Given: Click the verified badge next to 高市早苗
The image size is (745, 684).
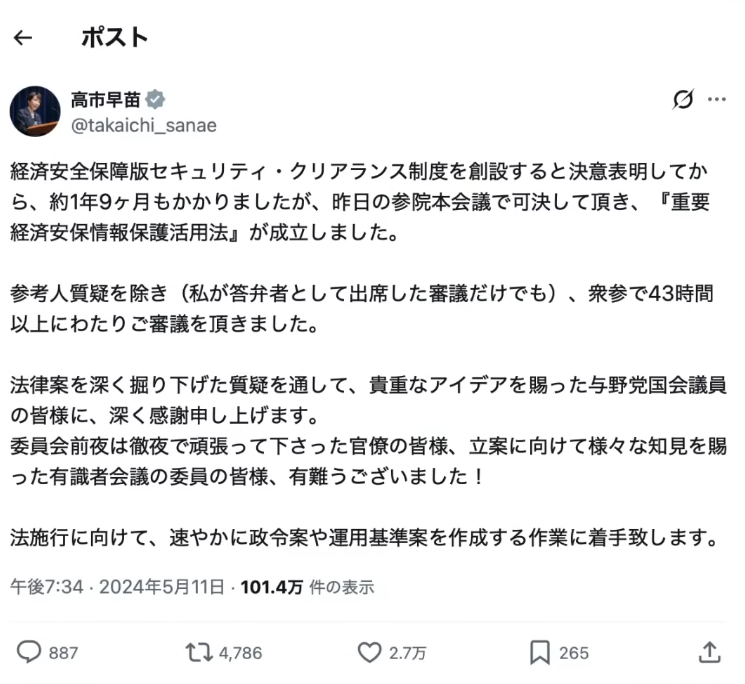Looking at the screenshot, I should [156, 99].
